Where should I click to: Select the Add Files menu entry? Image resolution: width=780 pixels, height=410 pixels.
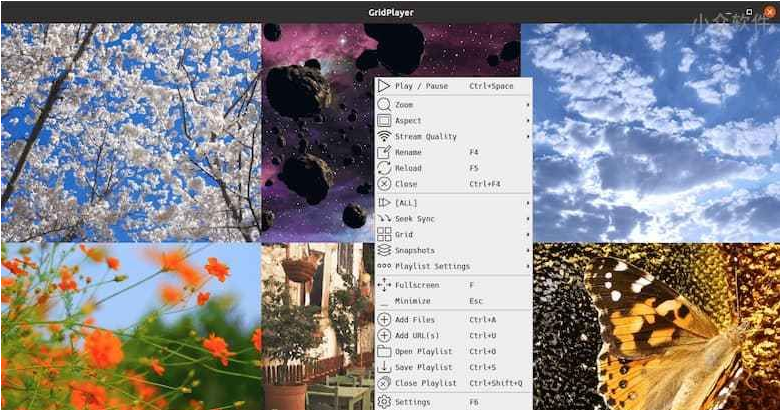415,319
